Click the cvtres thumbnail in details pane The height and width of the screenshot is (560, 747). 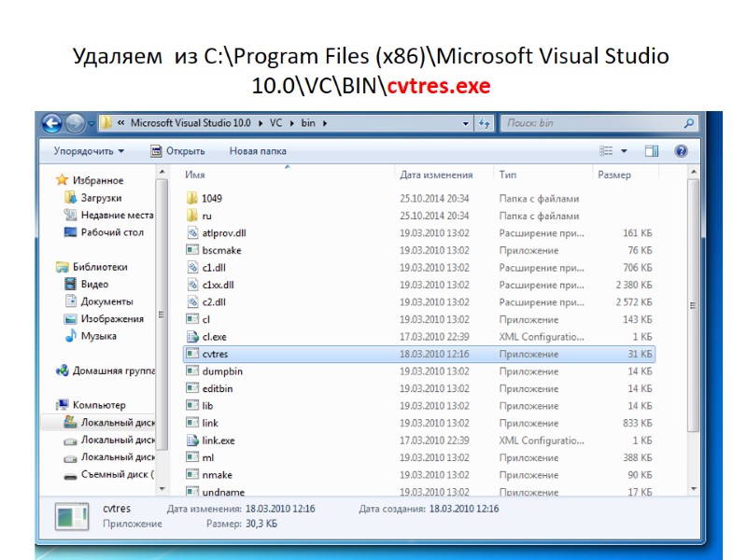[x=72, y=517]
